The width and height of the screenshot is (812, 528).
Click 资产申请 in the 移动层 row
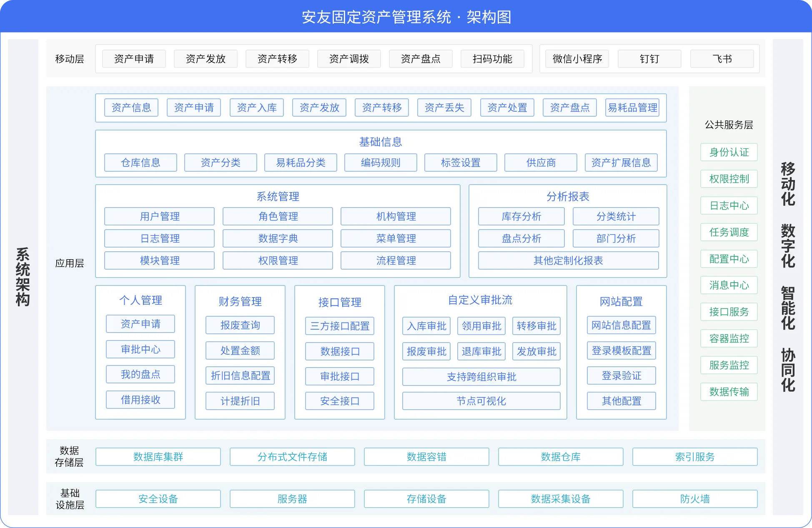tap(134, 59)
